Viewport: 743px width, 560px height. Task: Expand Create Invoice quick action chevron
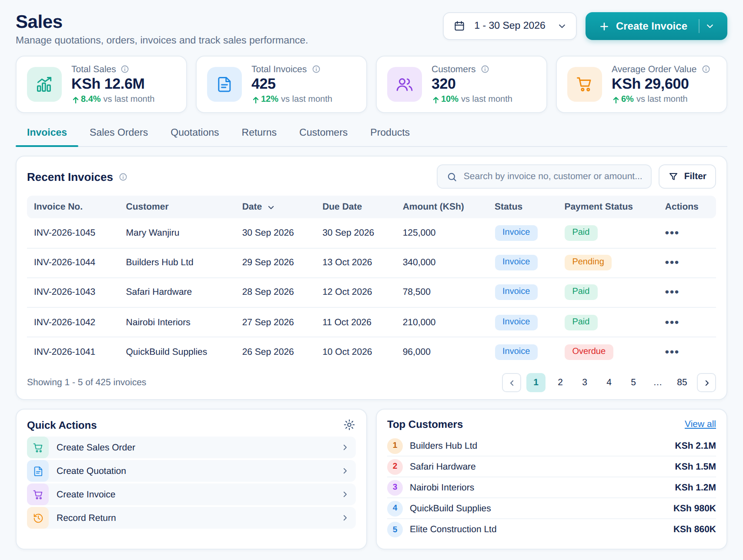click(345, 494)
